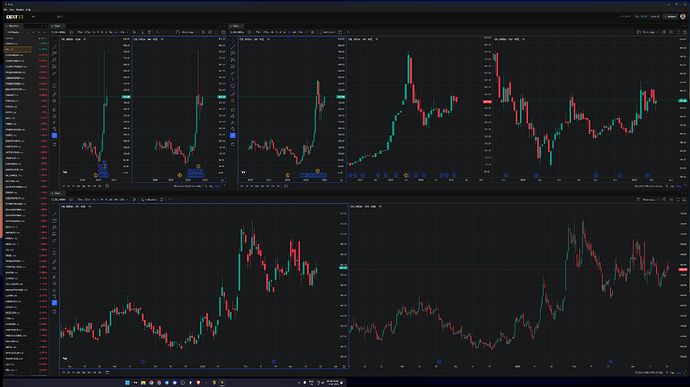This screenshot has height=387, width=690.
Task: Open the Help menu
Action: point(28,9)
